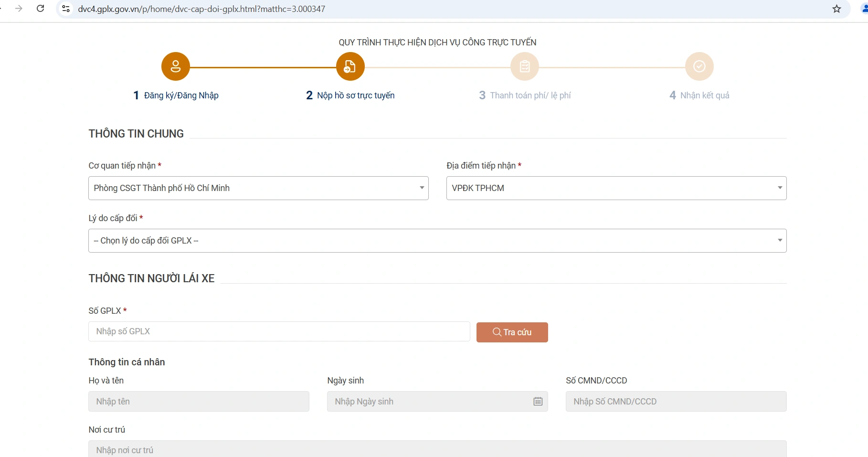Click the page title 'QUY TRÌNH THỰC HIỆN DỊCH VỤ CÔNG TRỰC TUYẾN'

click(437, 43)
